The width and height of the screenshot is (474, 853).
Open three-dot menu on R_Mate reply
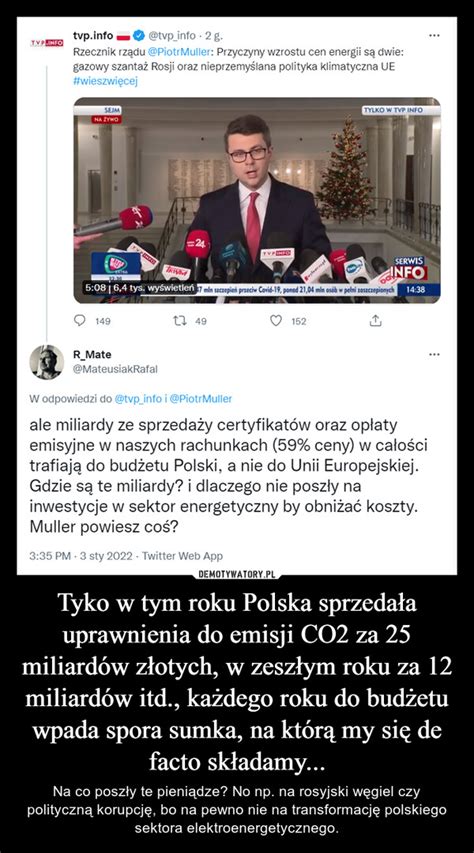point(434,355)
